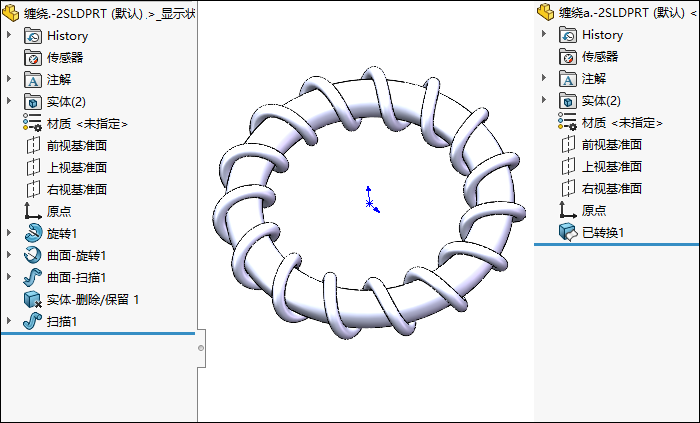Click the 已转换1 imported feature icon
The width and height of the screenshot is (700, 423).
tap(568, 232)
